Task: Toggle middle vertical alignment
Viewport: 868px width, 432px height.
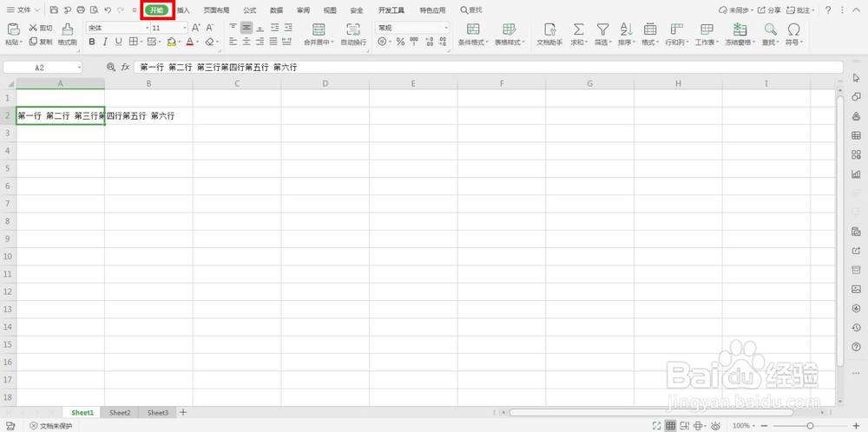Action: coord(247,28)
